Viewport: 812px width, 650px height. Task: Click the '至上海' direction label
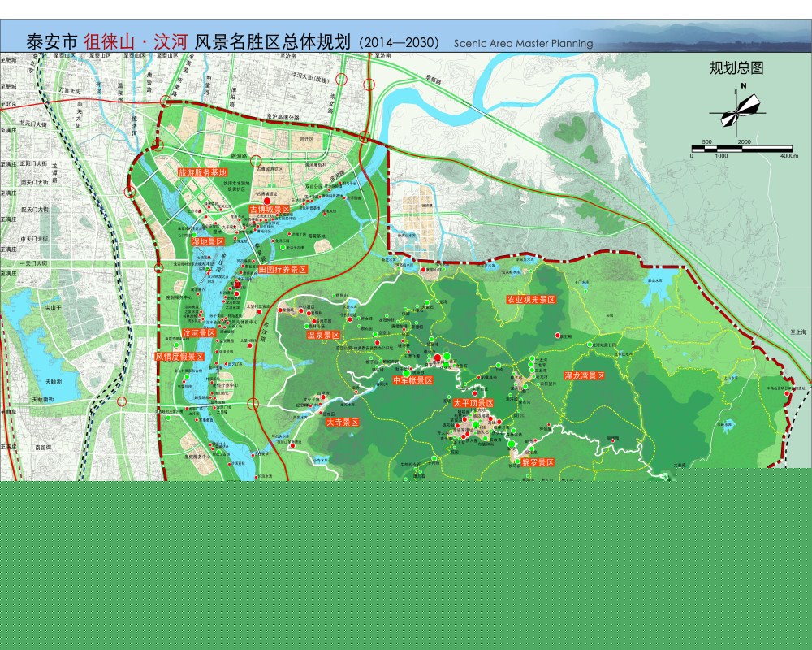(799, 331)
